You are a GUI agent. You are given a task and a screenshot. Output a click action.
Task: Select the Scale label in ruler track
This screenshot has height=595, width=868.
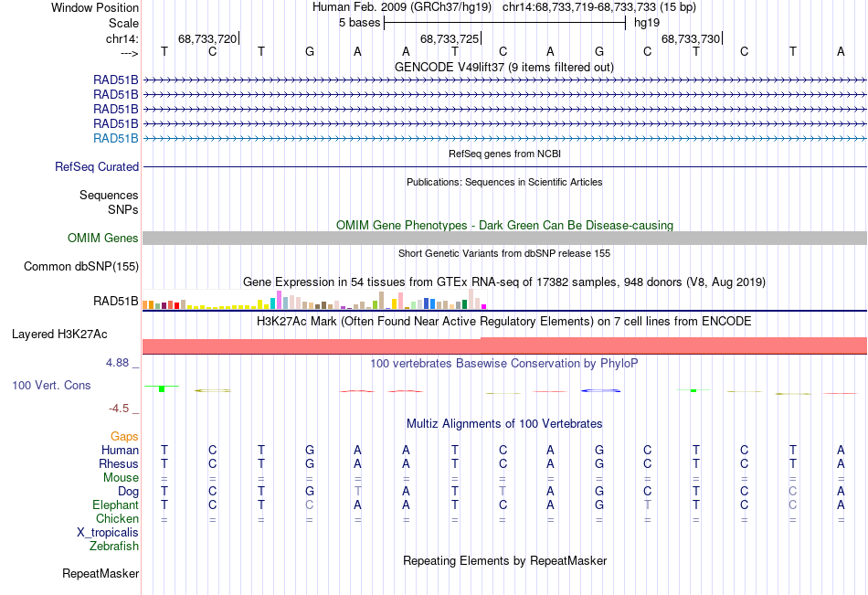pyautogui.click(x=123, y=23)
